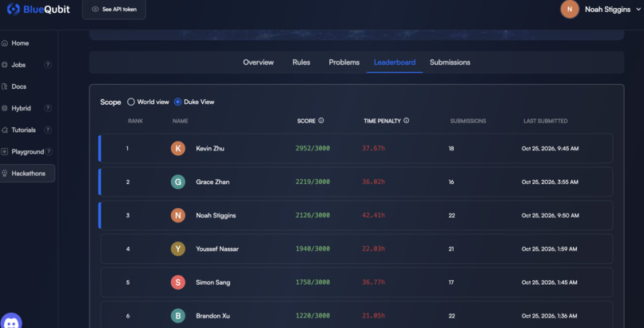Click the help icon next to Hybrid

coord(48,108)
